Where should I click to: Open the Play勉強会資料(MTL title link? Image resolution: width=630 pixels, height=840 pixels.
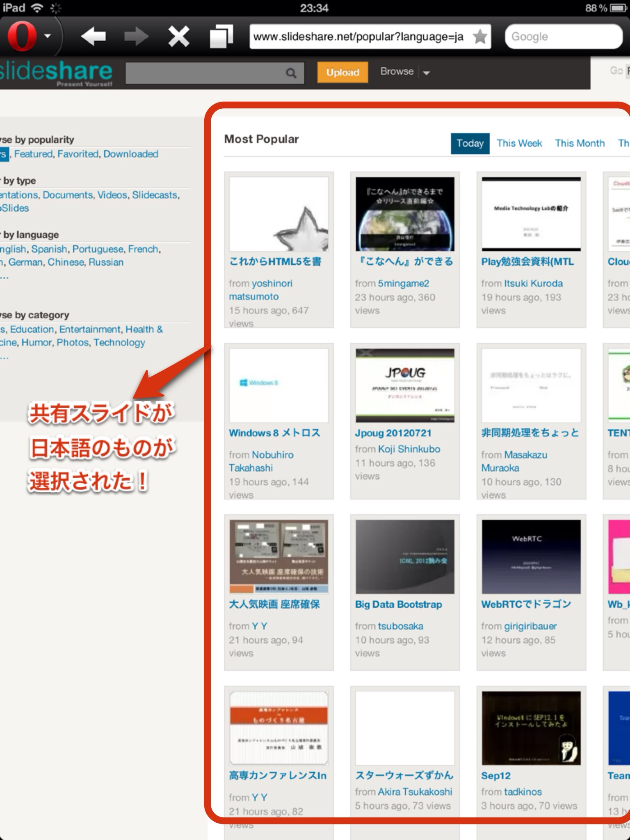coord(528,262)
